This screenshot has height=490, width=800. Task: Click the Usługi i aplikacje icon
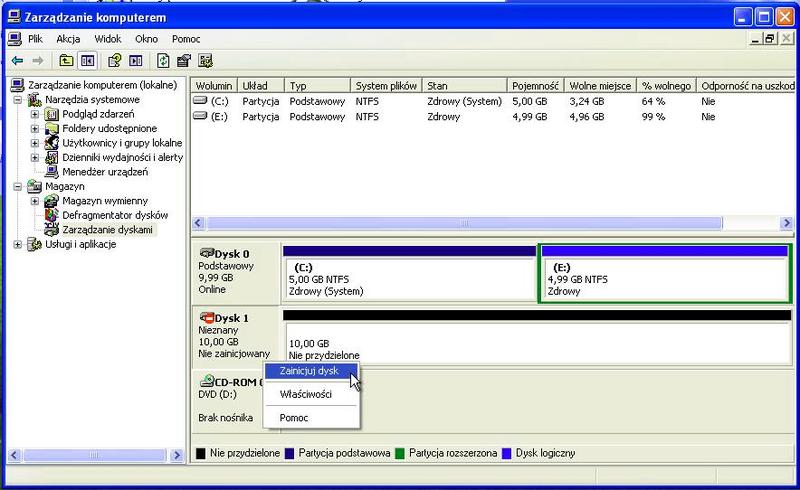[x=34, y=244]
